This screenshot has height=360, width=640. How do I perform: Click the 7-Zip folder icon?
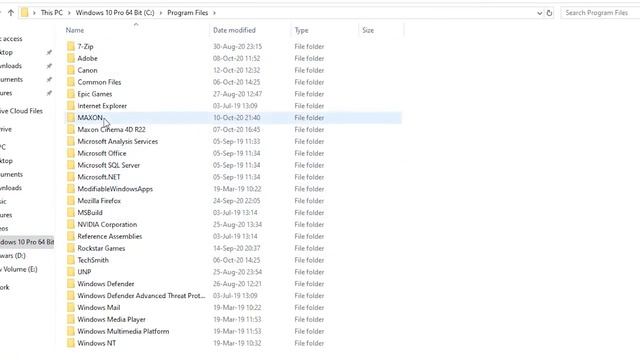71,46
